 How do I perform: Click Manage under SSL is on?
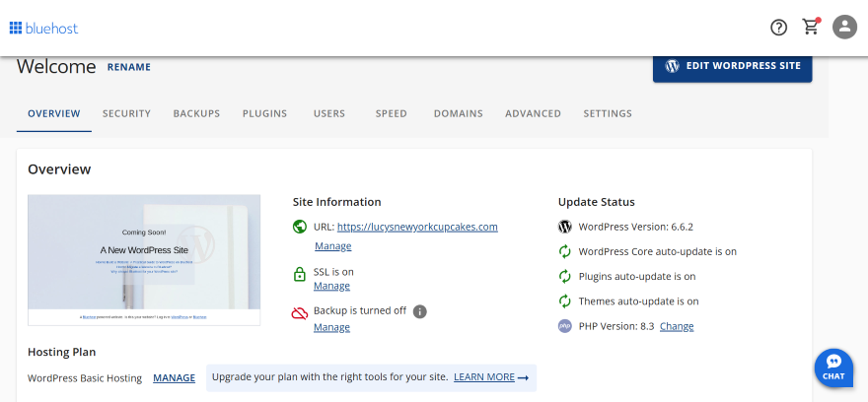(x=331, y=286)
